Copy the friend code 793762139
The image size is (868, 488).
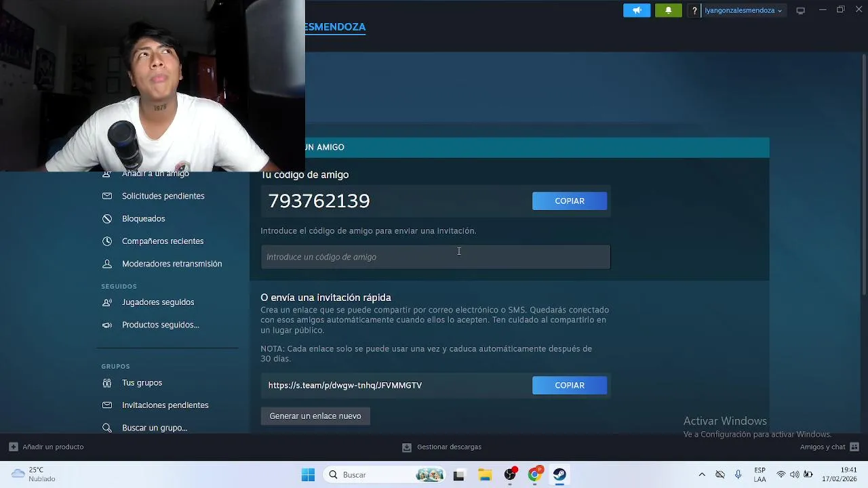[570, 201]
